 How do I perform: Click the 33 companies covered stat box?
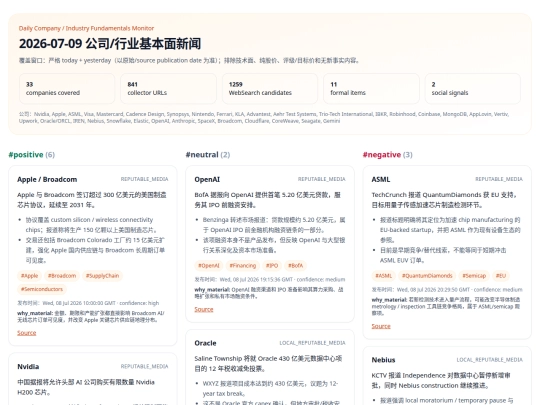click(67, 89)
